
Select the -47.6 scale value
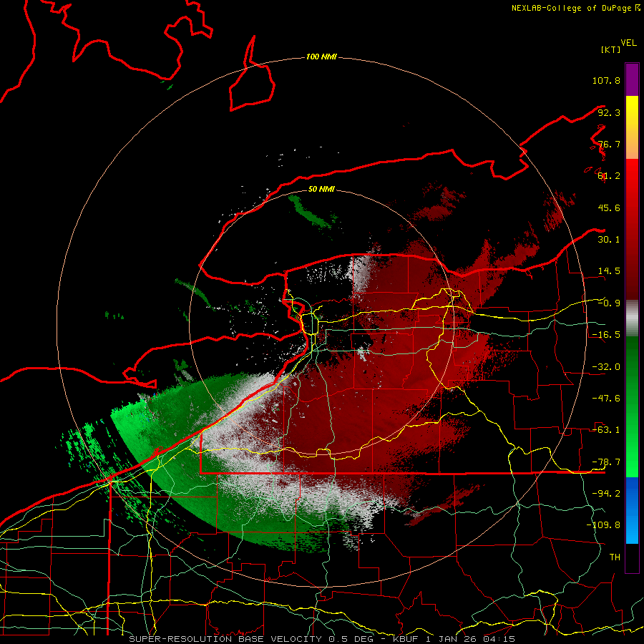click(606, 399)
